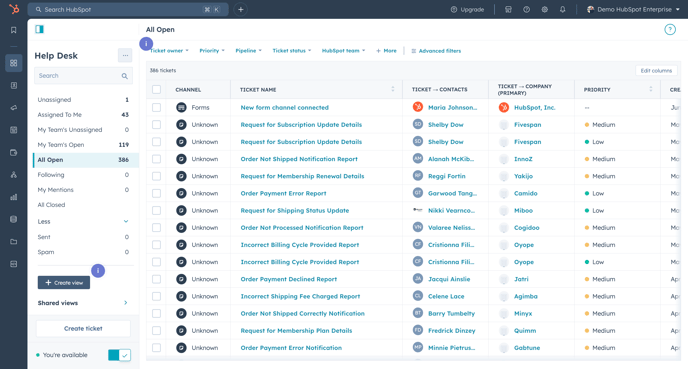The width and height of the screenshot is (688, 369).
Task: Open the Priority filter dropdown
Action: (x=212, y=51)
